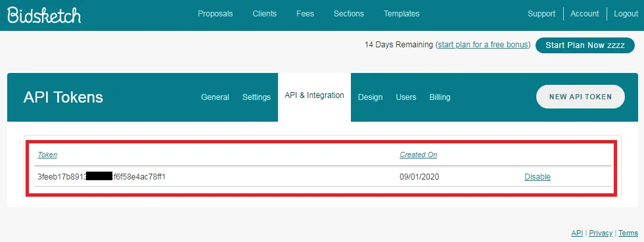Switch to the General tab
The image size is (644, 242).
click(216, 97)
